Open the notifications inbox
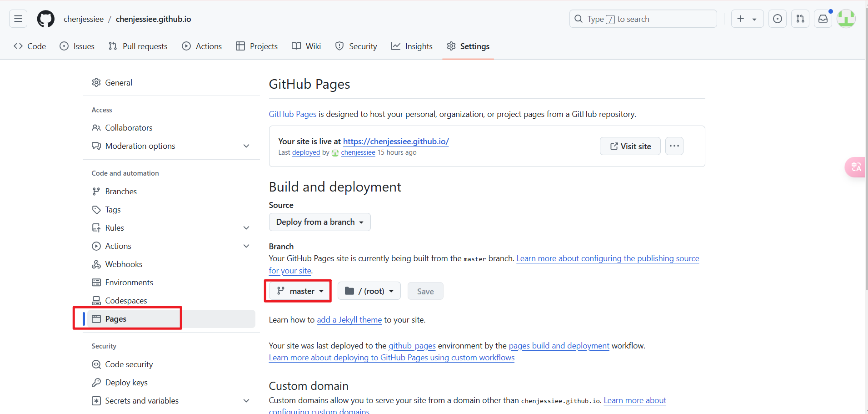The height and width of the screenshot is (414, 868). point(823,19)
